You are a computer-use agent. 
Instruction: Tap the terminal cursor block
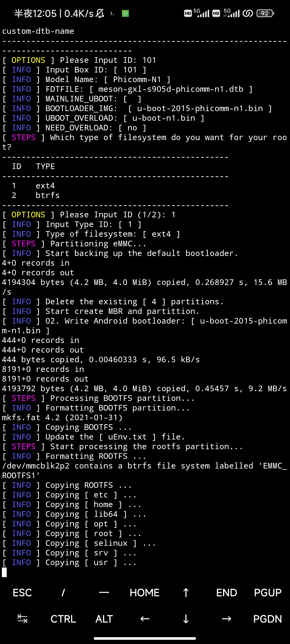[4, 572]
